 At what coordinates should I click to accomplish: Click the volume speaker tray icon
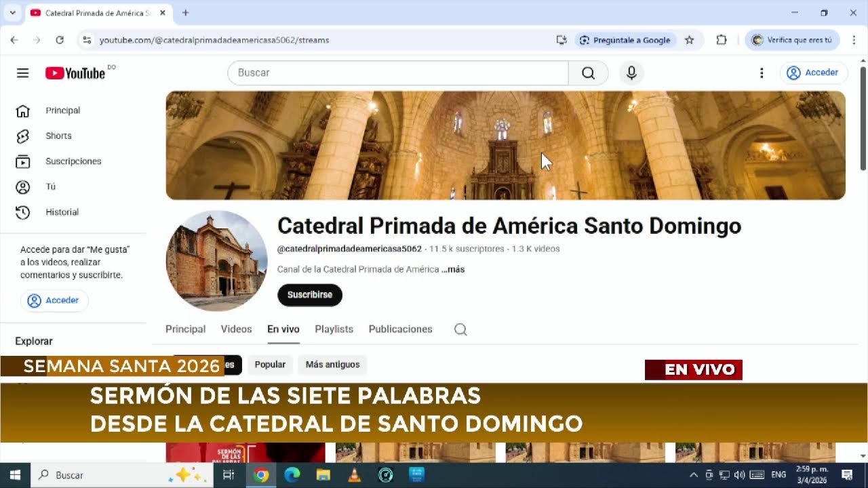pos(739,475)
